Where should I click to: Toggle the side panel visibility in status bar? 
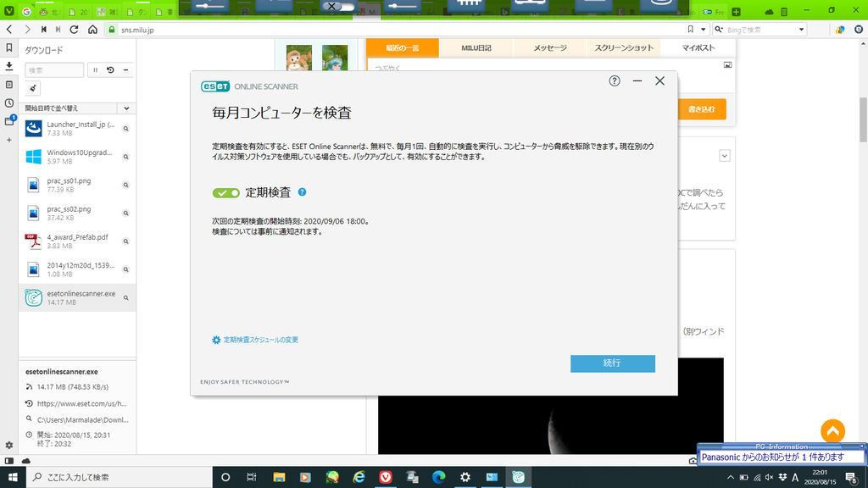(x=9, y=460)
